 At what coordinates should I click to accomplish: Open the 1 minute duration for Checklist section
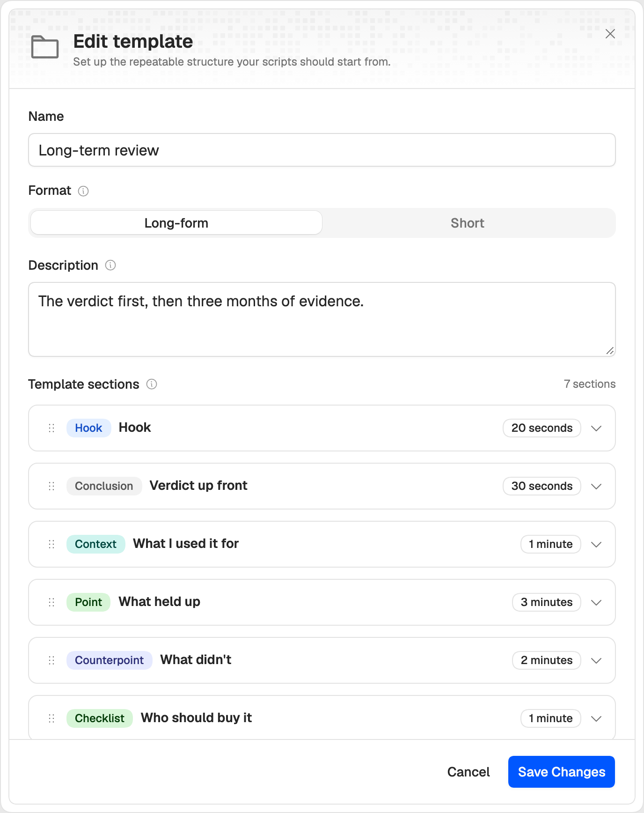tap(551, 718)
